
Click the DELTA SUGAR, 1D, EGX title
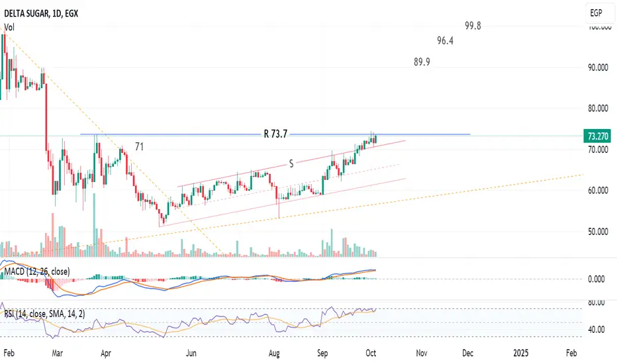41,13
